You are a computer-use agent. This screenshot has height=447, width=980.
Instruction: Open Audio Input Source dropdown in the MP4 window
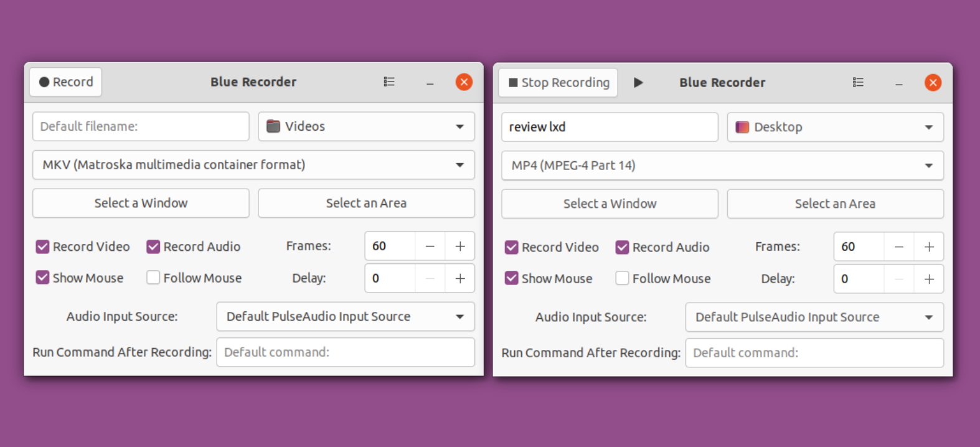[x=814, y=317]
